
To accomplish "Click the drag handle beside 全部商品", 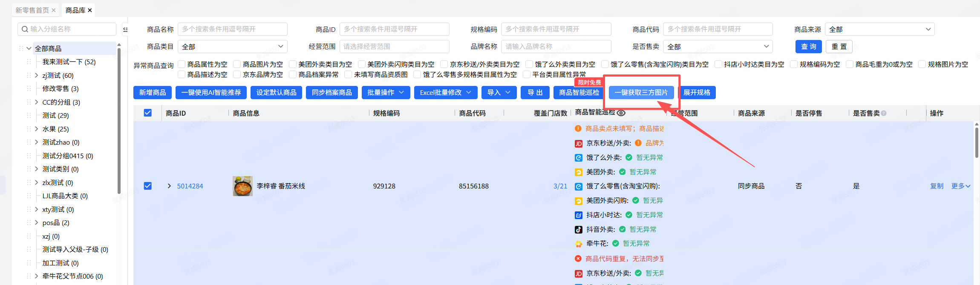I will tap(21, 48).
